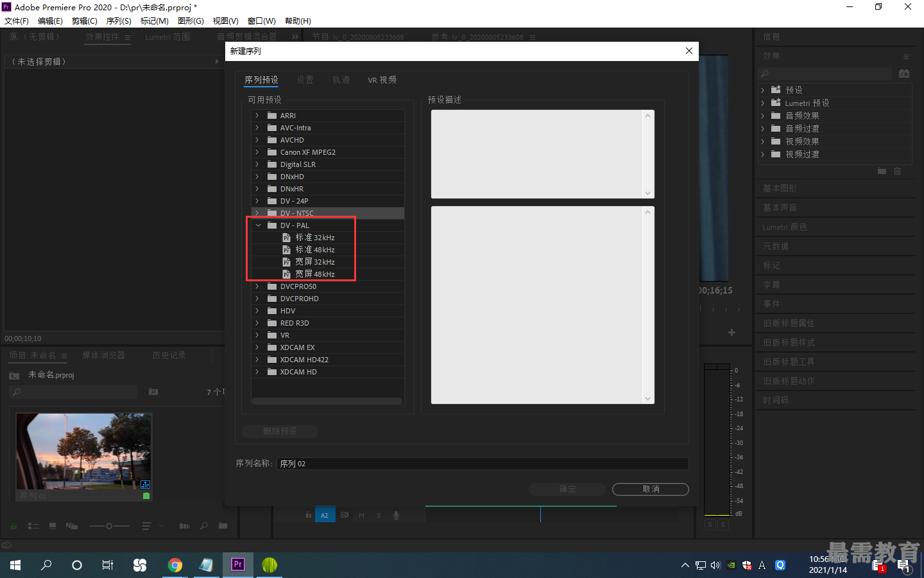The width and height of the screenshot is (924, 578).
Task: Switch project panel to icon view
Action: coord(53,526)
